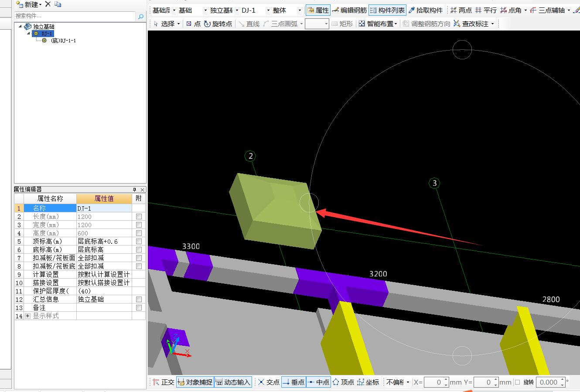
Task: Click the rotation angle 0.000 field
Action: (550, 382)
